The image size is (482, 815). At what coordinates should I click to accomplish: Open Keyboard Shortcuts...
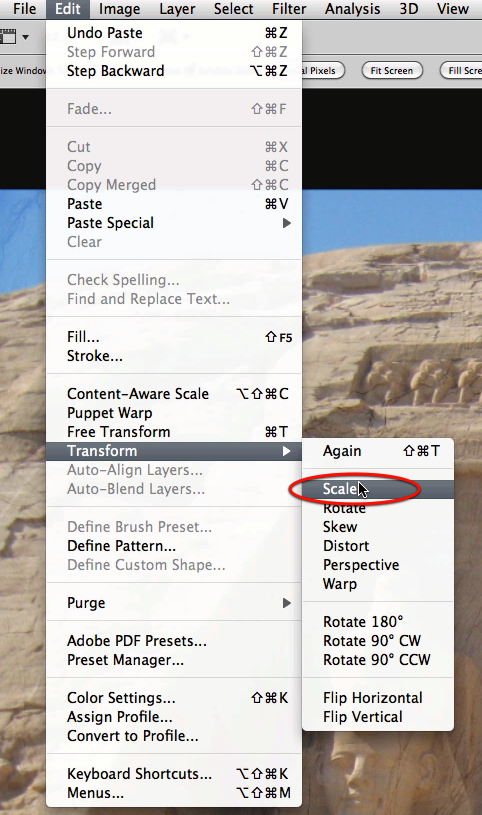pyautogui.click(x=174, y=774)
